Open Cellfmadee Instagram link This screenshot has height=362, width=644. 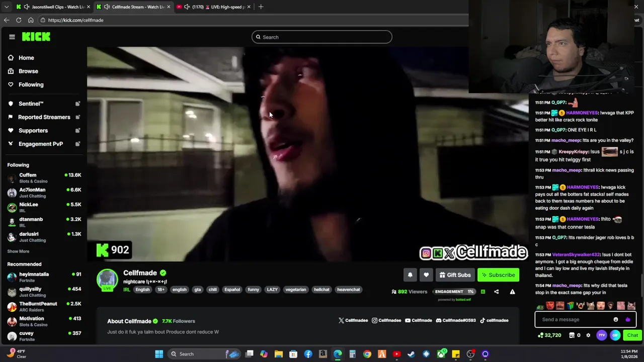click(386, 320)
